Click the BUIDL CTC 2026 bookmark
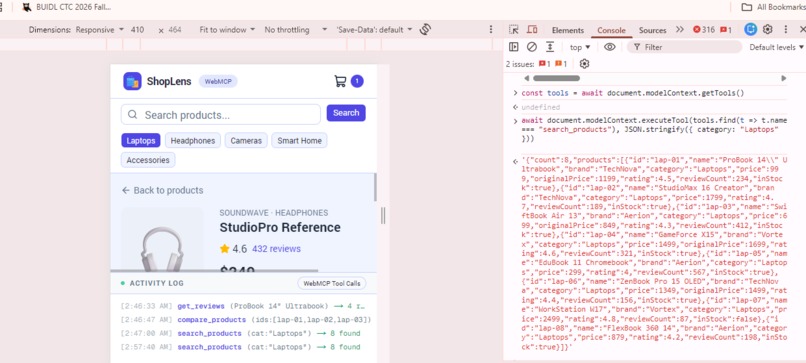This screenshot has width=806, height=363. (x=67, y=7)
